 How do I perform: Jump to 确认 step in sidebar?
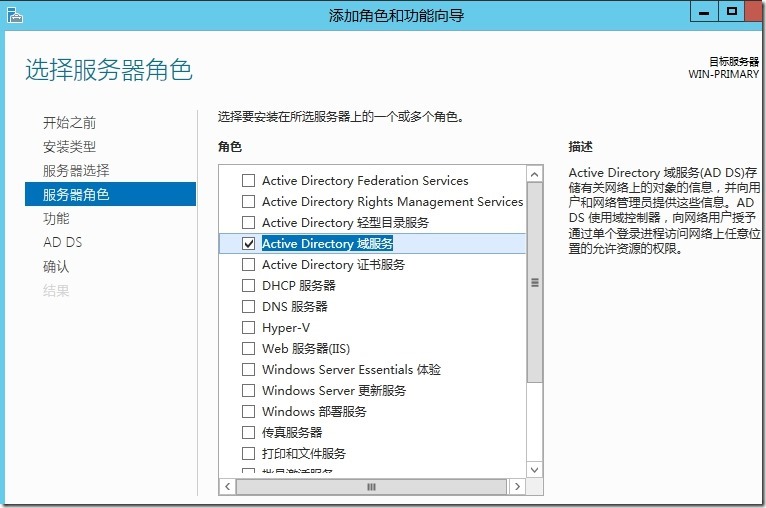(x=56, y=267)
